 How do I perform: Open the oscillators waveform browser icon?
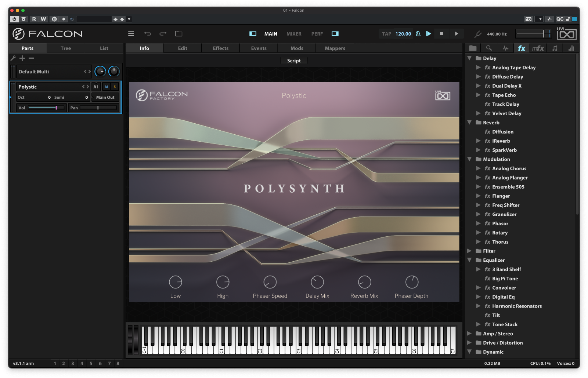click(x=505, y=48)
